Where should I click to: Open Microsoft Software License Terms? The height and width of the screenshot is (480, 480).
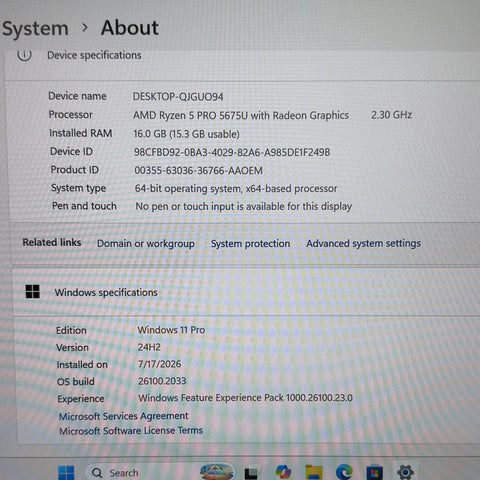pyautogui.click(x=131, y=431)
